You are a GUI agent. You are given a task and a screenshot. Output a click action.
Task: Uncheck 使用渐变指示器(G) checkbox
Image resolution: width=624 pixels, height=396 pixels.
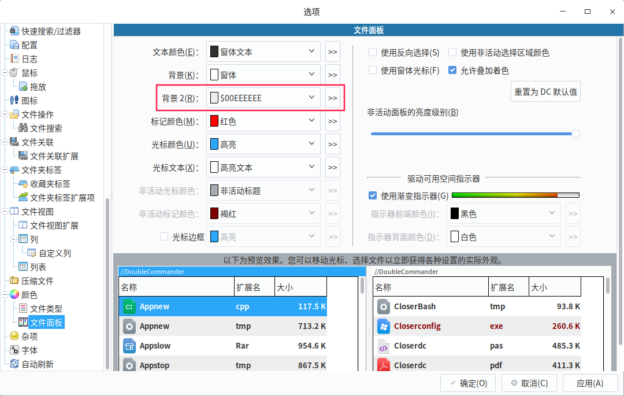click(372, 195)
